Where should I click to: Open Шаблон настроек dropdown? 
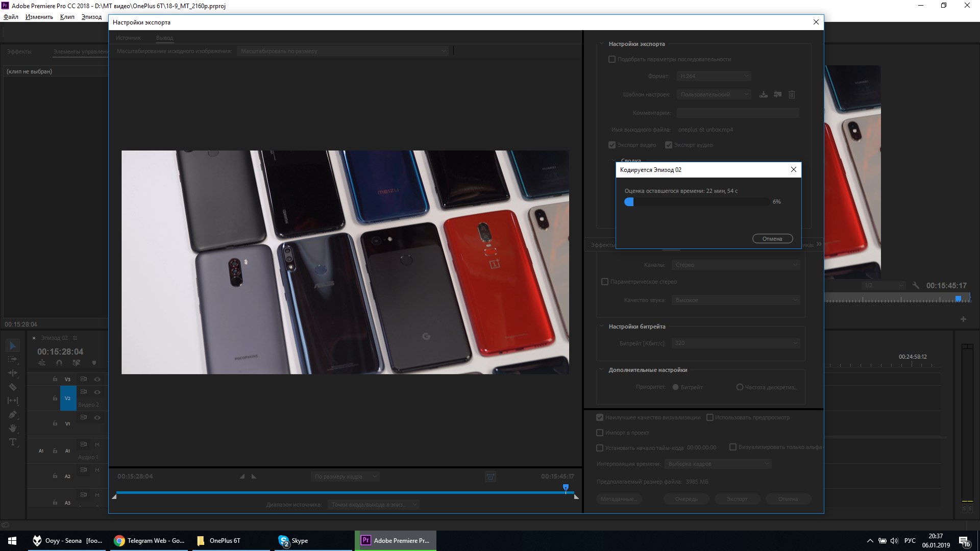point(714,94)
